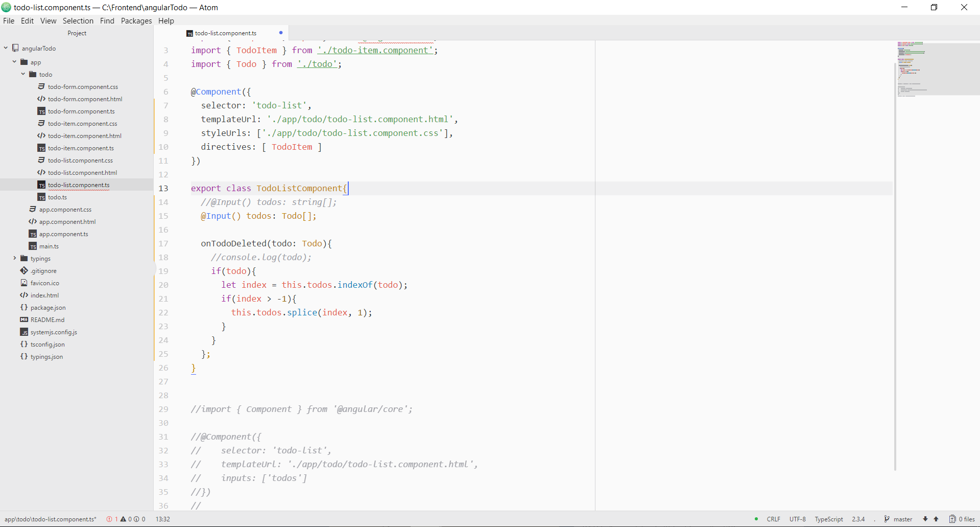980x527 pixels.
Task: Click the git push arrow in status bar
Action: click(936, 519)
